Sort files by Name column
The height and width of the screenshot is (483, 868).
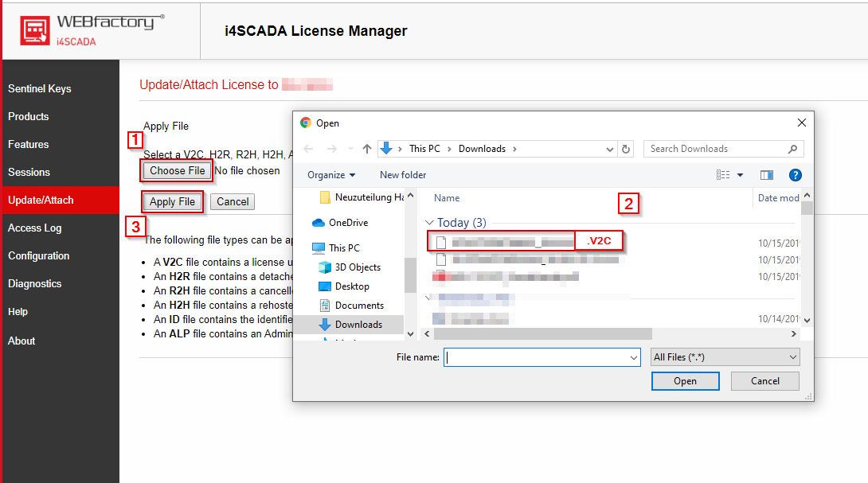pos(447,198)
